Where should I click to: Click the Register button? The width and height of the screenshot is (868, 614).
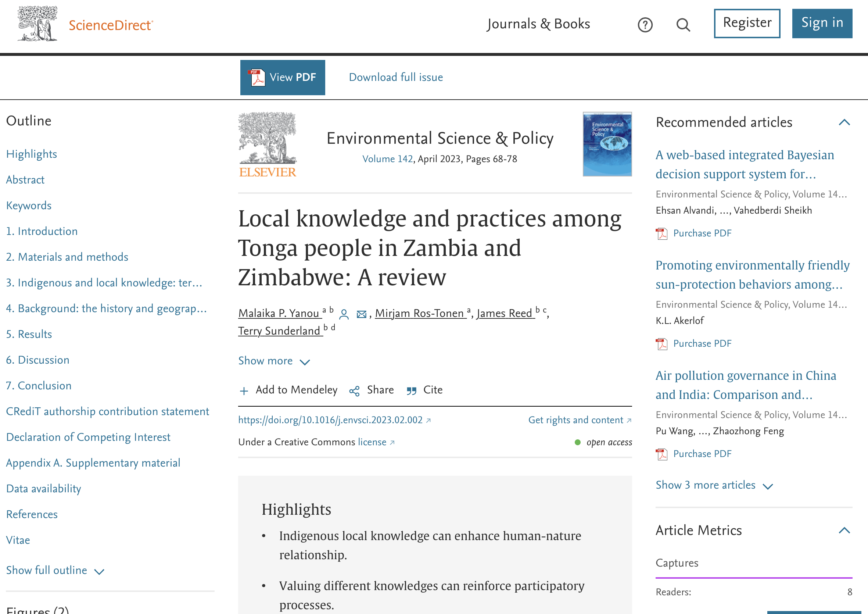pyautogui.click(x=747, y=23)
